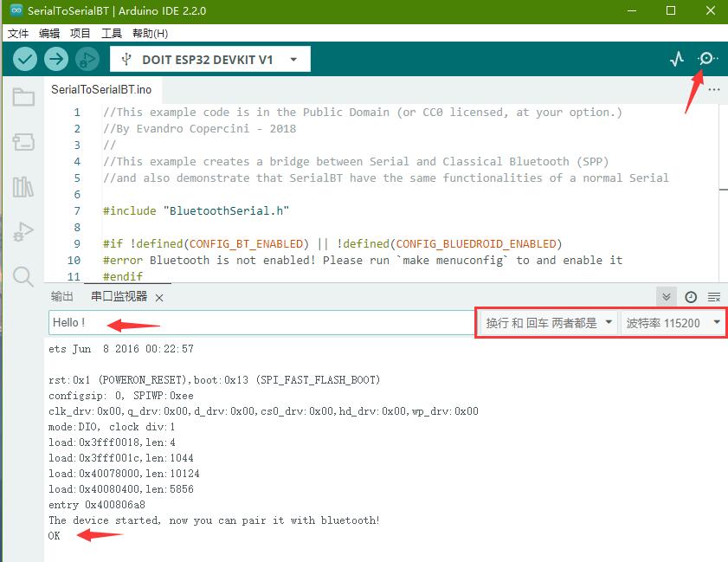Viewport: 728px width, 562px height.
Task: Open the 项目 menu
Action: [80, 34]
